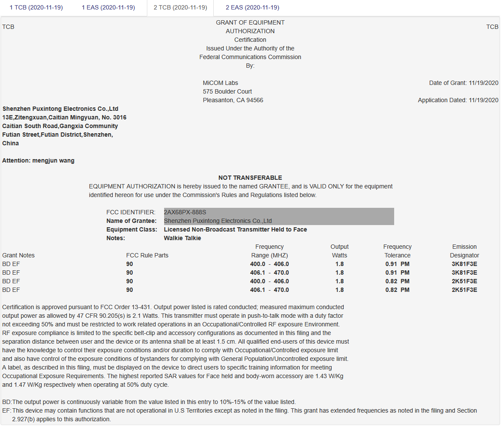This screenshot has width=504, height=429.
Task: Click the Grant Notes column header
Action: [x=18, y=255]
